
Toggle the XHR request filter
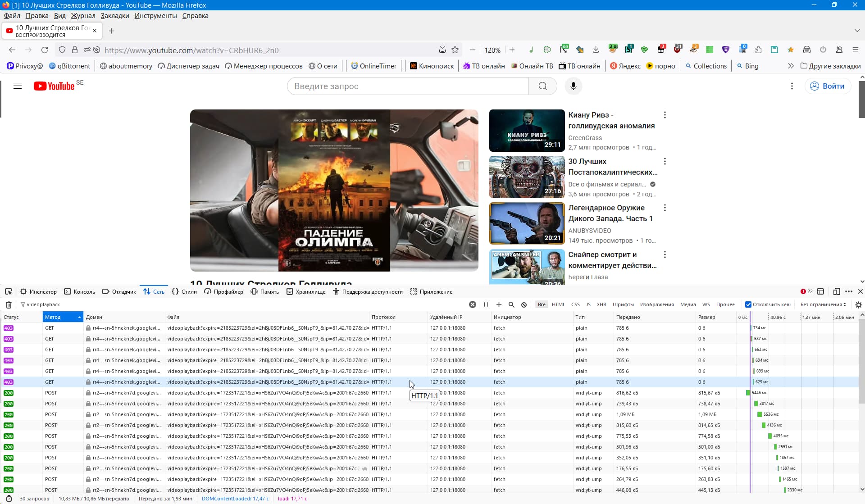click(x=601, y=304)
